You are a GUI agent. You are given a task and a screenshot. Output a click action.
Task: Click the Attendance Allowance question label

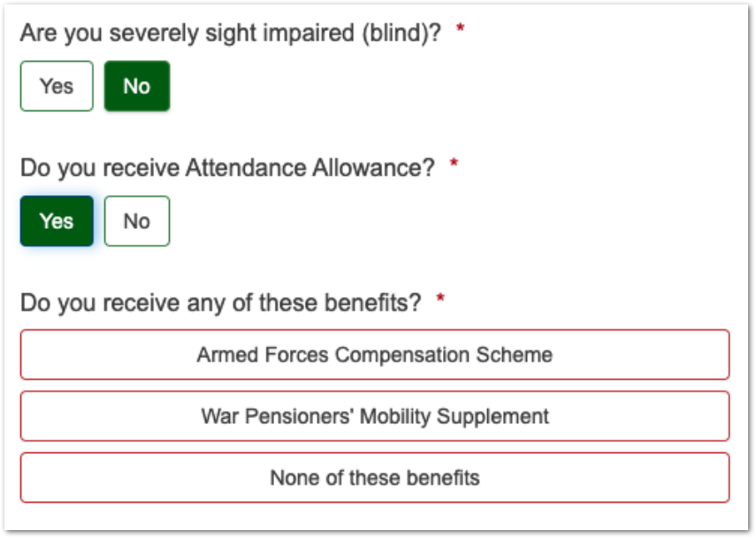(x=227, y=168)
